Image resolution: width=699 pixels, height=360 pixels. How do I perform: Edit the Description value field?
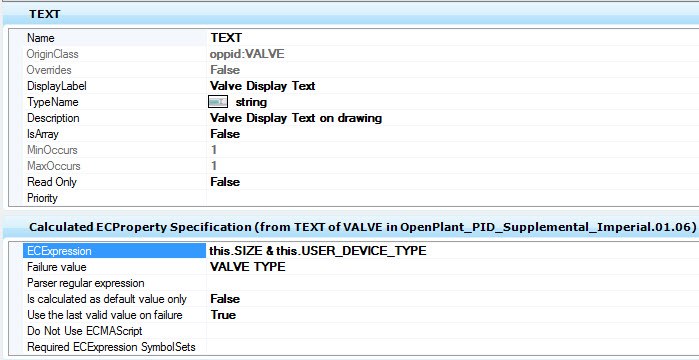coord(452,118)
